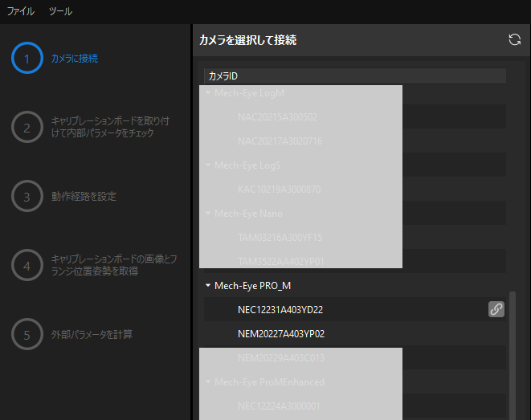Viewport: 531px width, 420px height.
Task: Click the step 4 circle icon
Action: tap(27, 265)
